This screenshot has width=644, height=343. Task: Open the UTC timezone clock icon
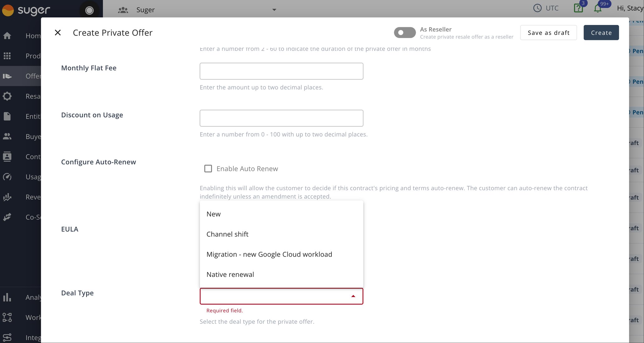pos(537,8)
